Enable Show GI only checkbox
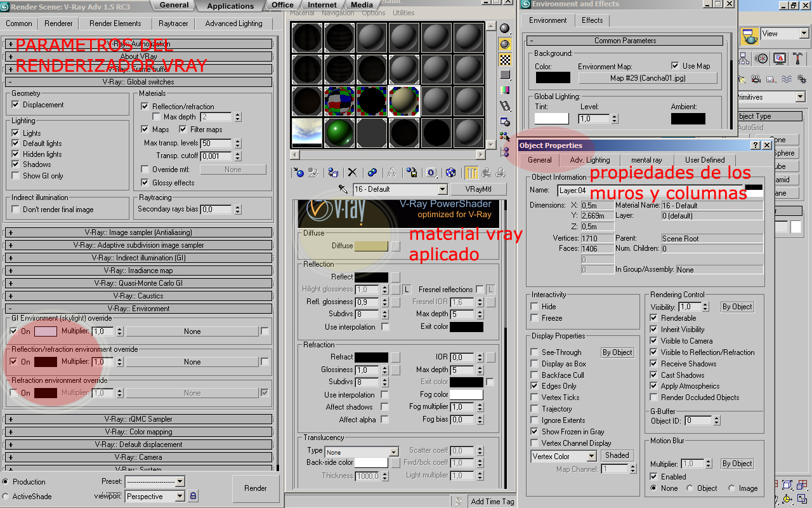Viewport: 812px width, 508px height. pyautogui.click(x=16, y=176)
